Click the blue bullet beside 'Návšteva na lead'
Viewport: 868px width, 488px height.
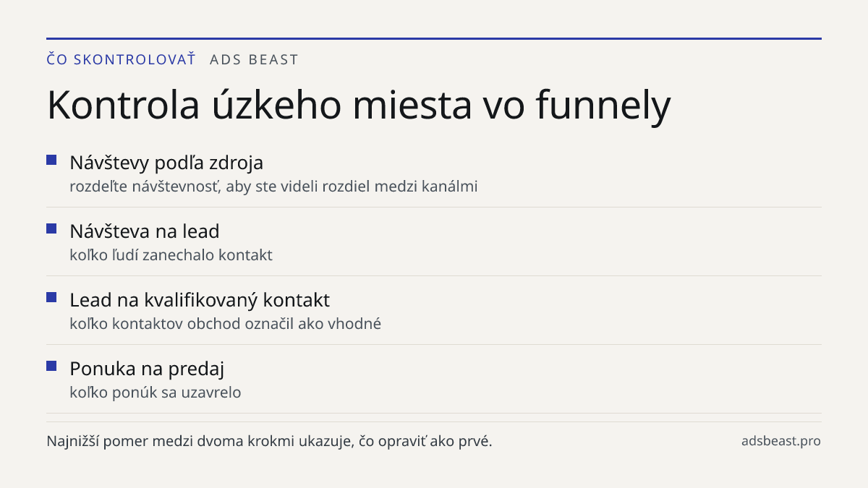click(x=51, y=228)
